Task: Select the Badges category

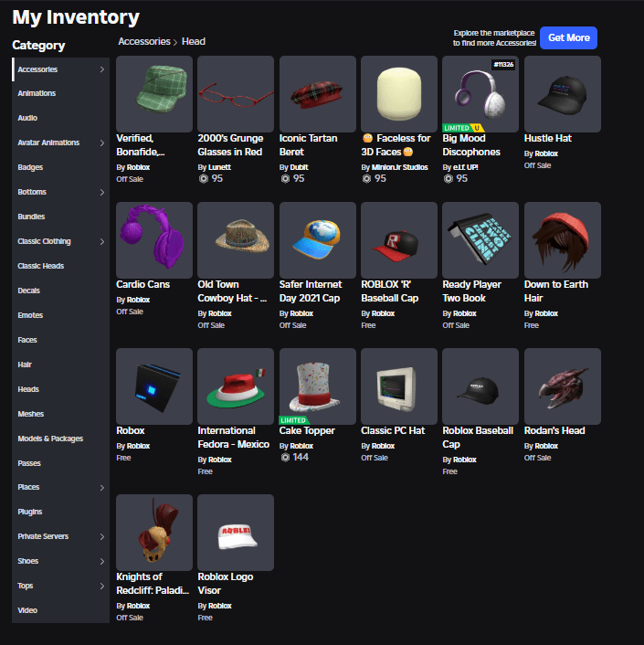Action: [x=61, y=167]
